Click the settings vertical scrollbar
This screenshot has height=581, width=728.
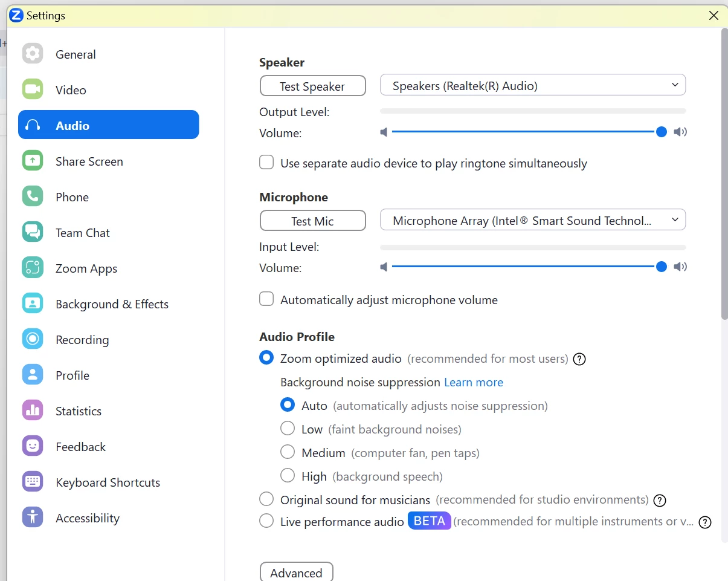724,174
